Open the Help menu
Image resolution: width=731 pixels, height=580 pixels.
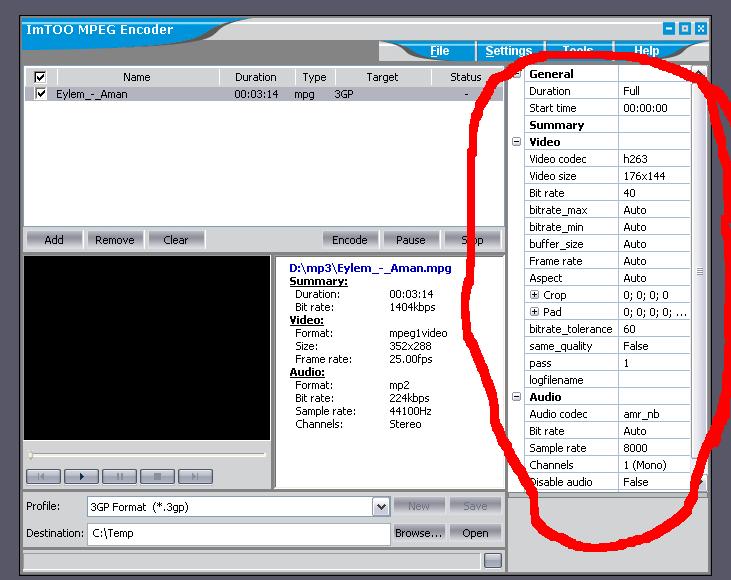click(x=646, y=50)
